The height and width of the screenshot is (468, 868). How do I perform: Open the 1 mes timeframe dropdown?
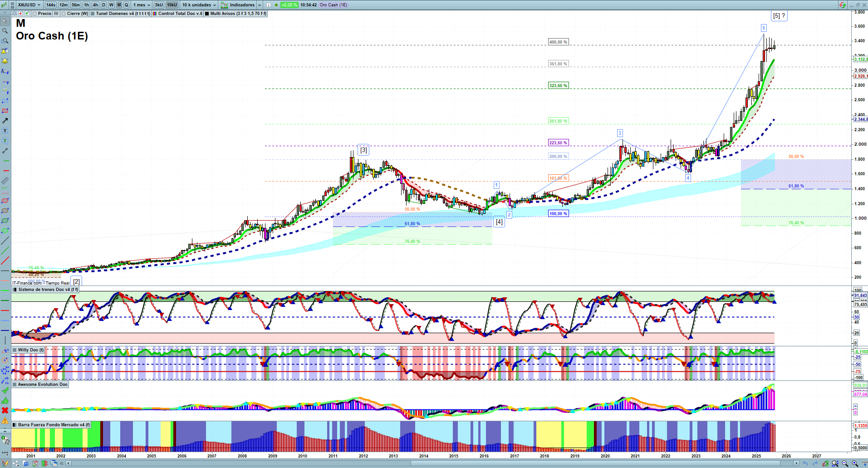(x=142, y=5)
